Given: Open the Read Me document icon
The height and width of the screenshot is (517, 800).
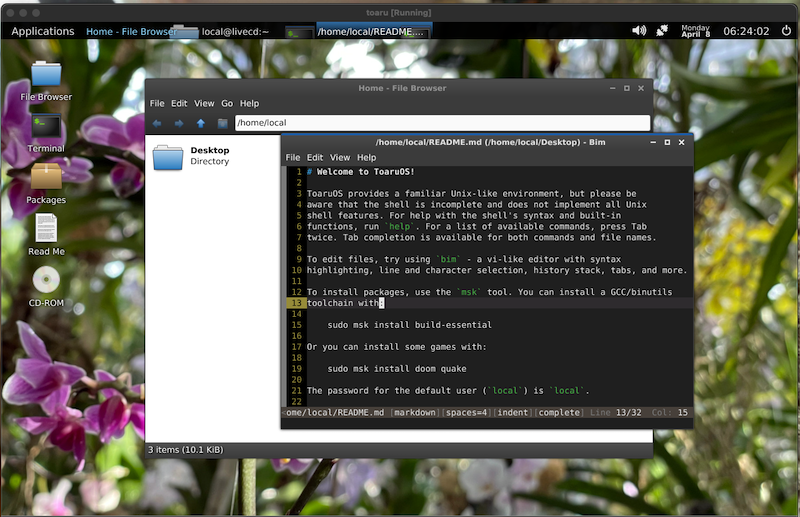Looking at the screenshot, I should 46,230.
